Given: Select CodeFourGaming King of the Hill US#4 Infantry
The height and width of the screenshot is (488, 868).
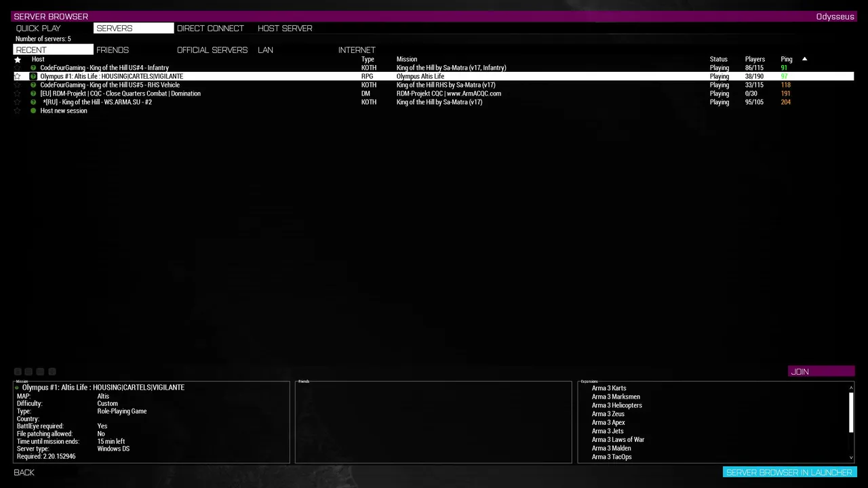Looking at the screenshot, I should 434,68.
